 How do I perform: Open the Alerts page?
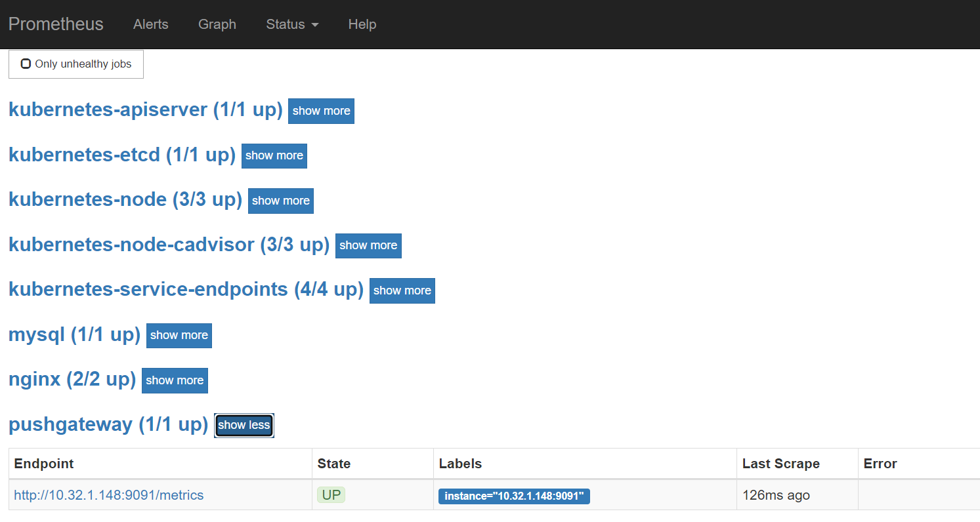pyautogui.click(x=151, y=24)
